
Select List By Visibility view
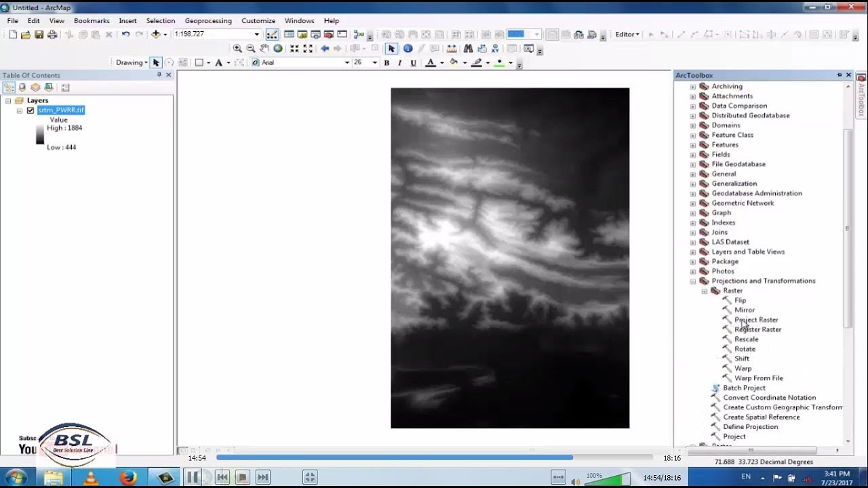[35, 87]
